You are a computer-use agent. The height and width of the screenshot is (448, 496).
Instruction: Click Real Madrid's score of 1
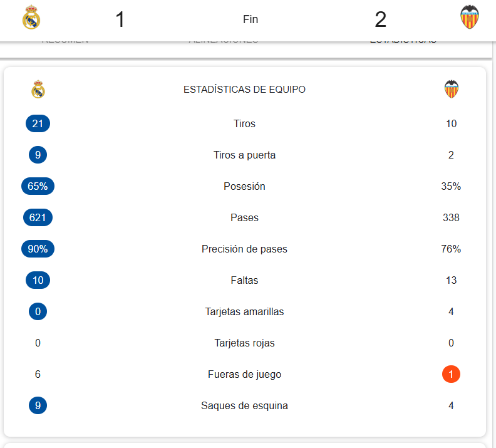point(120,19)
